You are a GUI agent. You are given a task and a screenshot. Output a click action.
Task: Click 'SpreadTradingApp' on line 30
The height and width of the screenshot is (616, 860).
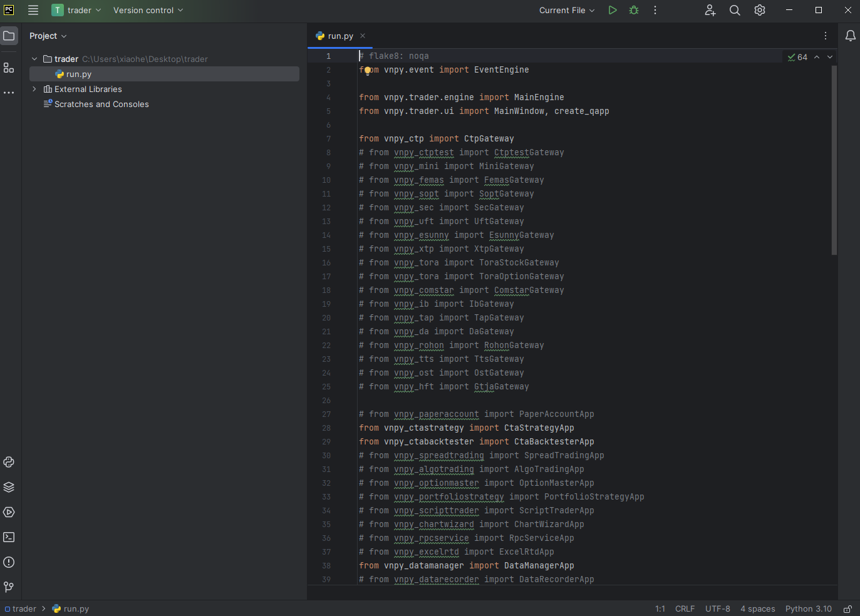point(564,456)
